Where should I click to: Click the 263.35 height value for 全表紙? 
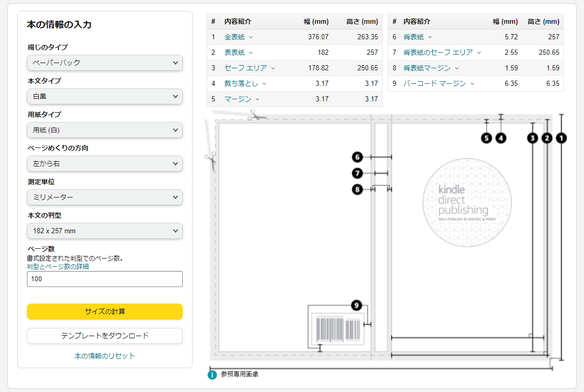point(368,37)
